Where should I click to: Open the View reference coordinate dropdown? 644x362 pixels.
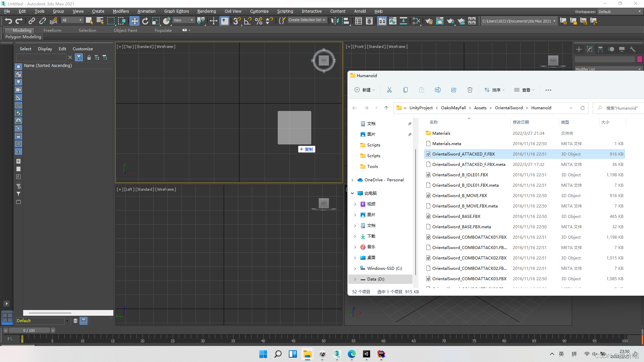coord(183,20)
